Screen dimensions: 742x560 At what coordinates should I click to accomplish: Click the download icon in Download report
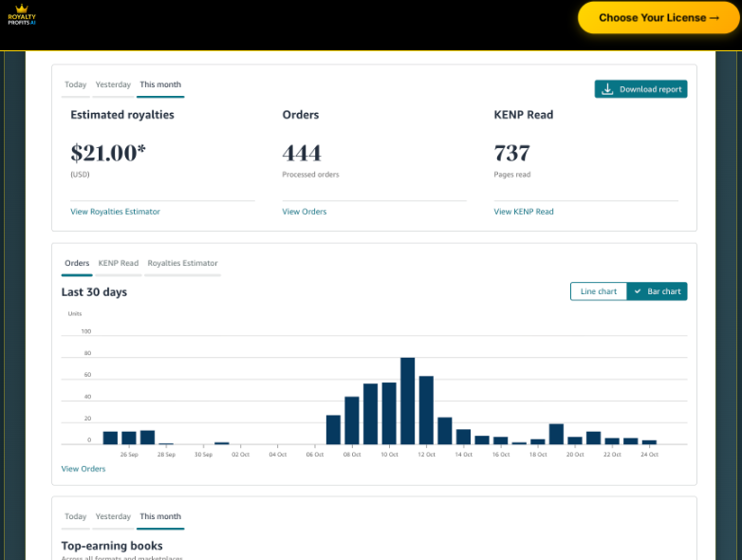[607, 89]
